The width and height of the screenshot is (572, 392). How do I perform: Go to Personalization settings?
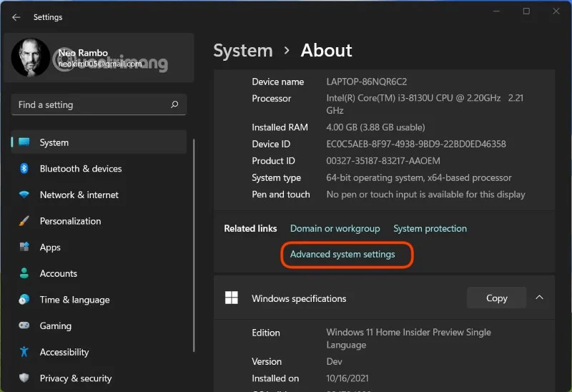tap(99, 221)
